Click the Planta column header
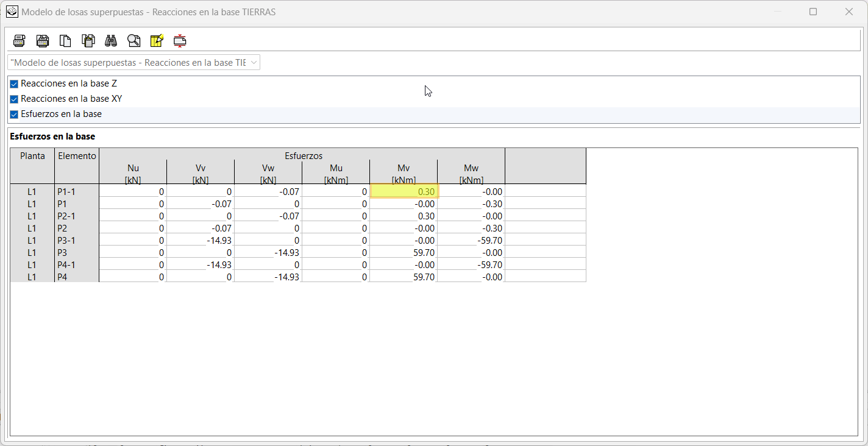The image size is (868, 446). click(32, 156)
